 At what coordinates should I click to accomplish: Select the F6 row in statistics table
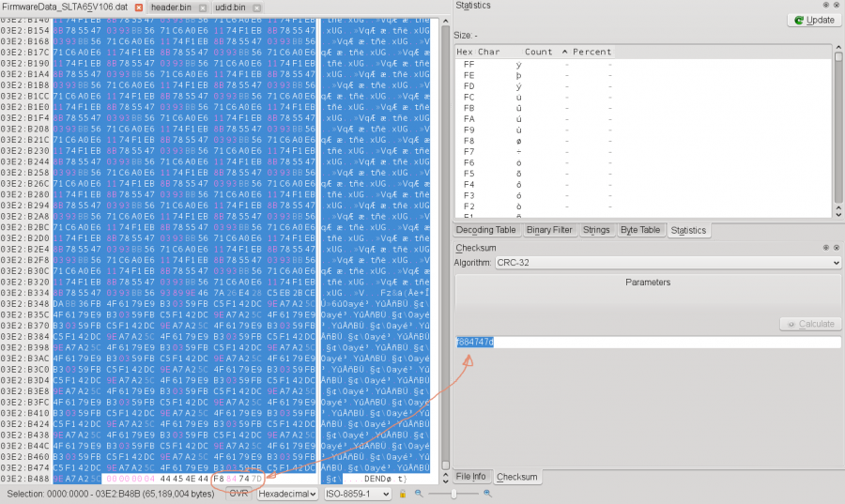643,162
